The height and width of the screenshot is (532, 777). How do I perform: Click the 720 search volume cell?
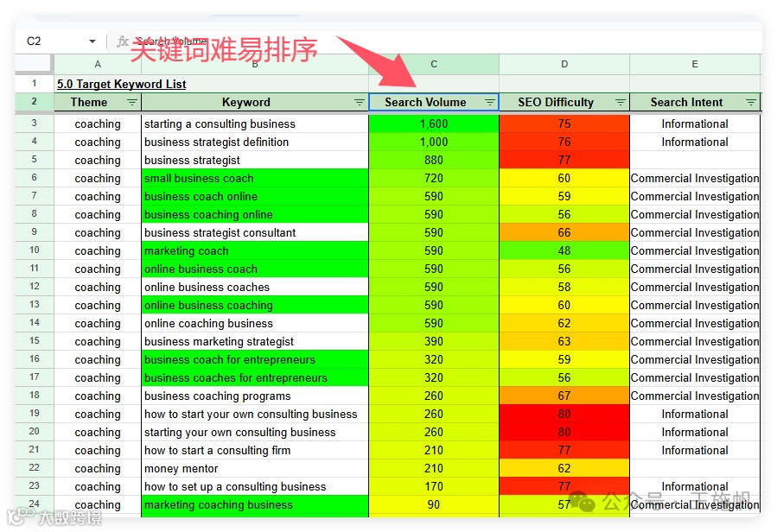(x=434, y=178)
